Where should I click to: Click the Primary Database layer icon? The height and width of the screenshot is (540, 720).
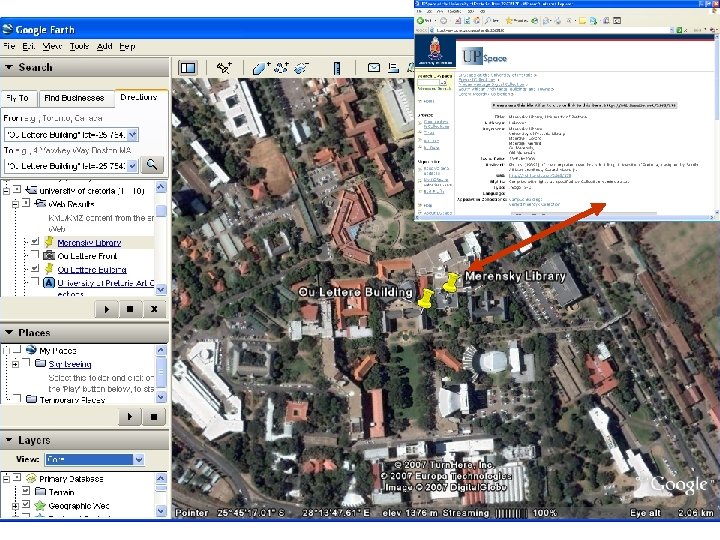31,478
